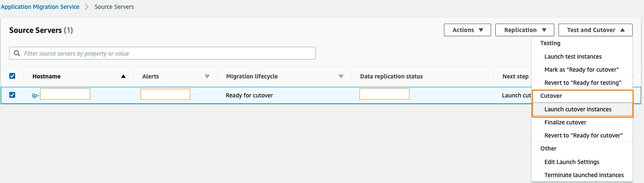Click Launch cutover instances
The image size is (644, 183).
click(x=578, y=109)
